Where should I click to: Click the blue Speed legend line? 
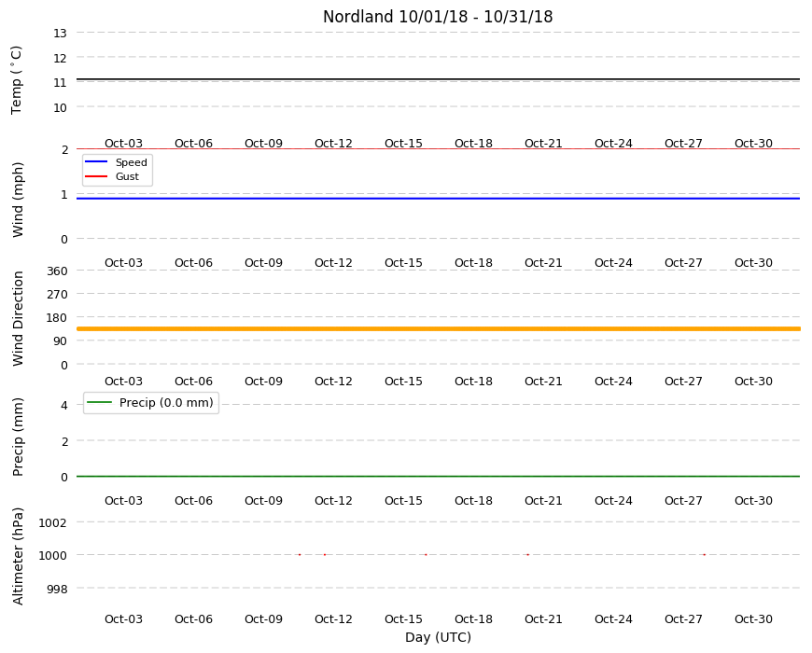96,162
